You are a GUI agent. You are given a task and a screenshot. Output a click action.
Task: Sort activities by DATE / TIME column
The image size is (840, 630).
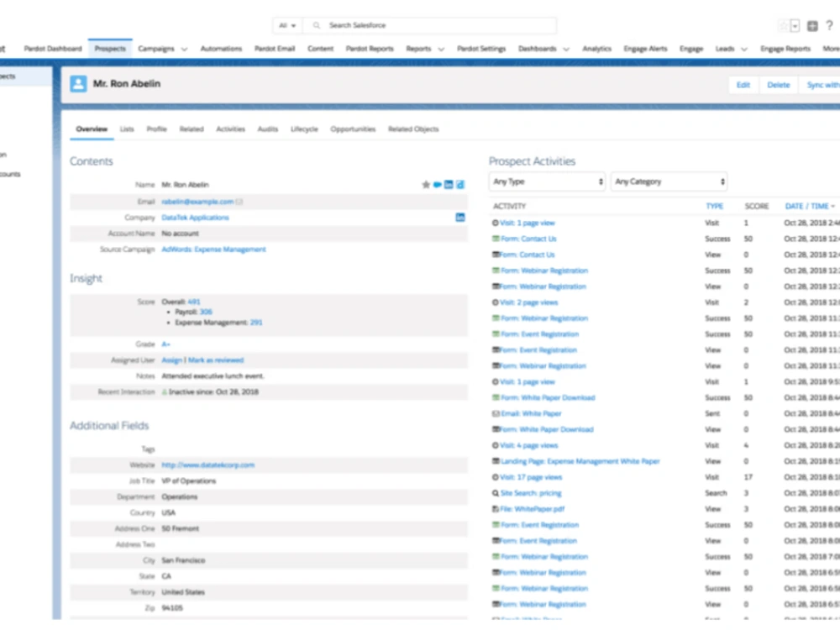point(810,207)
